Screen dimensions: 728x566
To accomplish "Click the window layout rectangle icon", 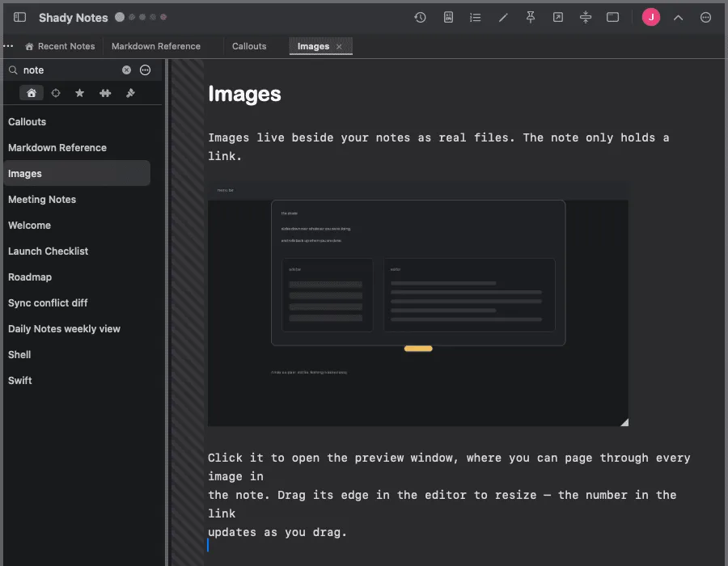I will point(613,18).
